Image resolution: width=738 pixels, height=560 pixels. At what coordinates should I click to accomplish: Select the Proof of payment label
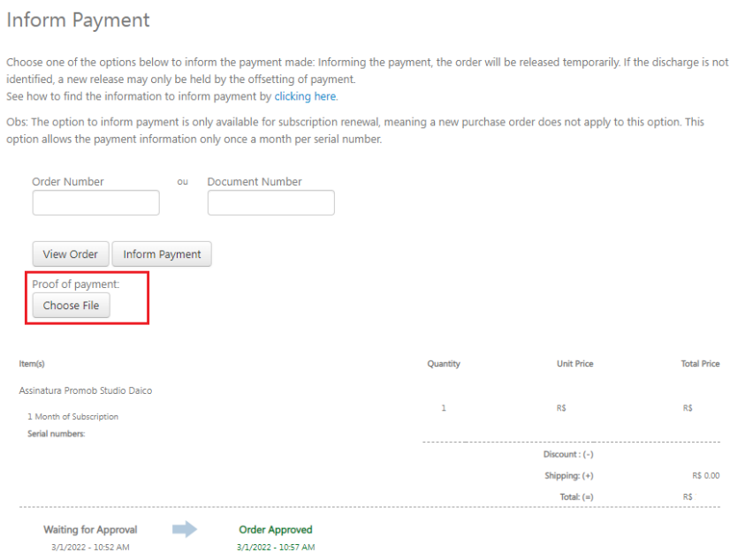point(76,284)
